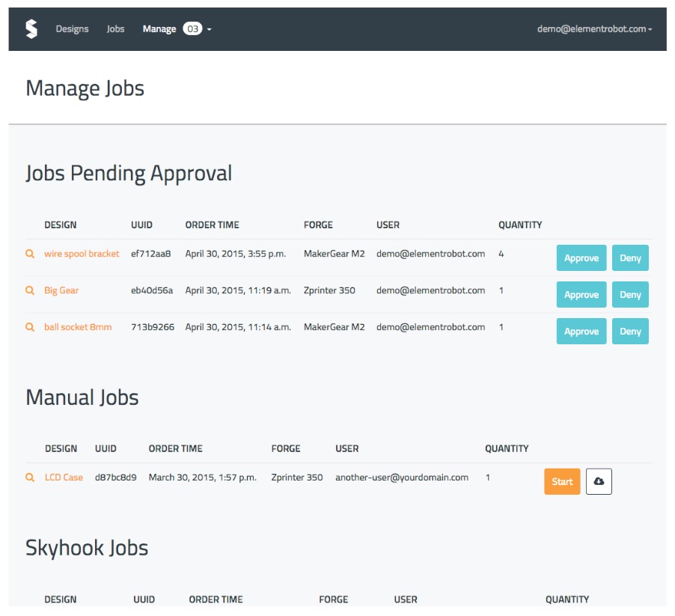Open the LCD Case design link
The width and height of the screenshot is (675, 616).
click(64, 478)
